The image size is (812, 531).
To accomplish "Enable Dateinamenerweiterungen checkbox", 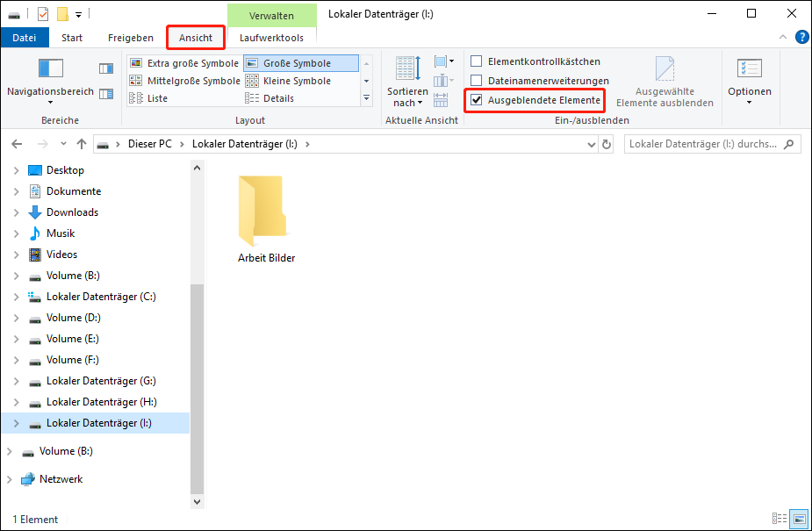I will pyautogui.click(x=477, y=81).
